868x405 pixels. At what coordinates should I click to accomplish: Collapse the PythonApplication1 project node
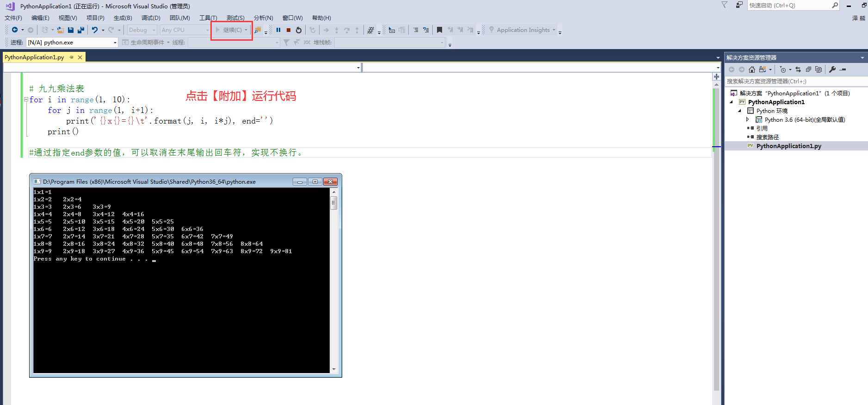tap(732, 102)
